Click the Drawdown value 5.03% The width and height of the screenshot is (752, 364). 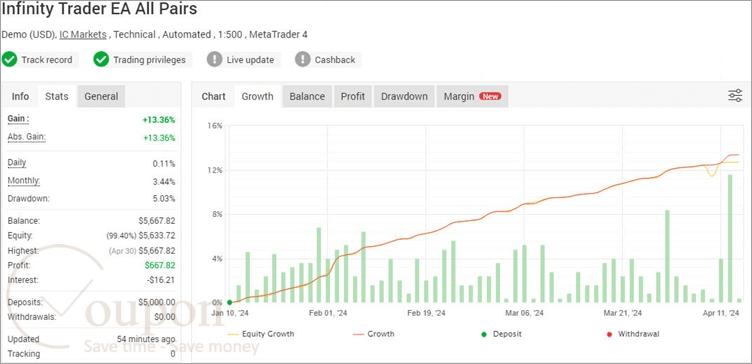164,198
